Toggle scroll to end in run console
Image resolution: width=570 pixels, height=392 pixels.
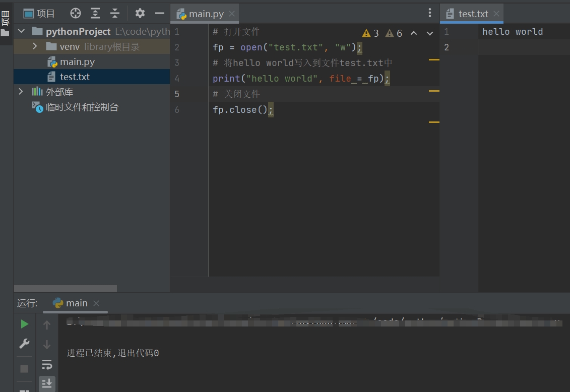(x=47, y=383)
